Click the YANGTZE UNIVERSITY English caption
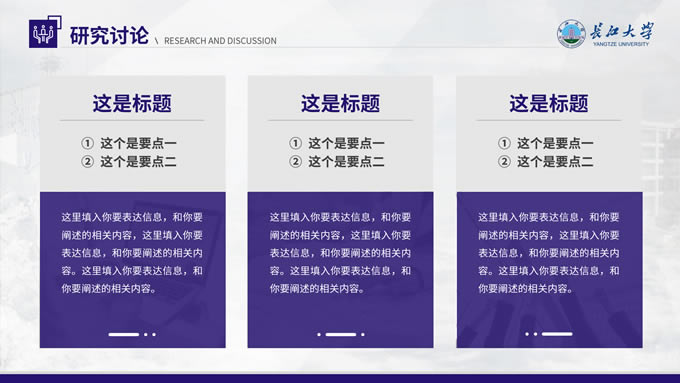 (x=621, y=44)
